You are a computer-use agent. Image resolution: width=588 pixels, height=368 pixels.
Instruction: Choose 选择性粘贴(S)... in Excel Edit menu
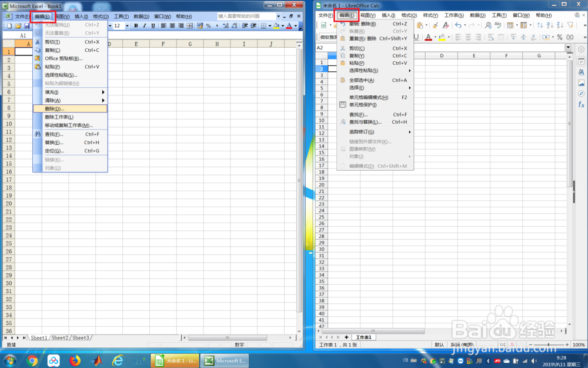click(x=70, y=75)
